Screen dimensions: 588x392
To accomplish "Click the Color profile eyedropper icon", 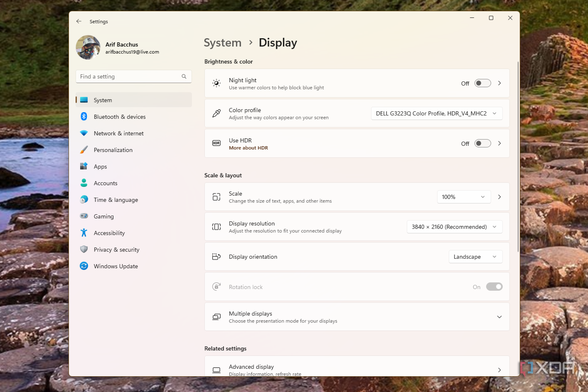I will click(216, 113).
